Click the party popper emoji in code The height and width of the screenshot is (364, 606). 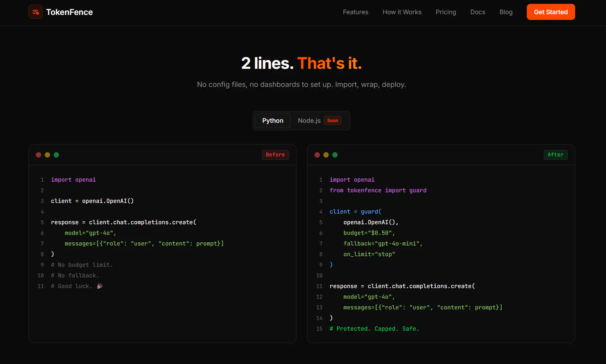100,286
